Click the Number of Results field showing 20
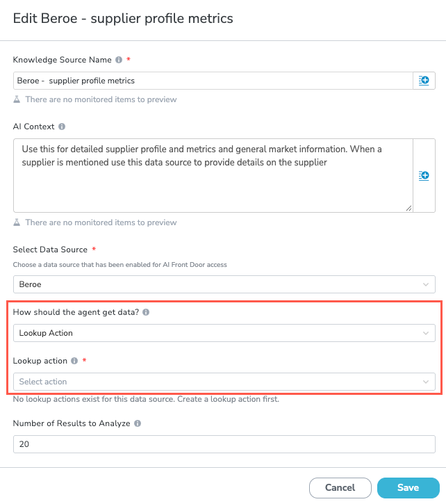This screenshot has height=504, width=446. click(224, 444)
